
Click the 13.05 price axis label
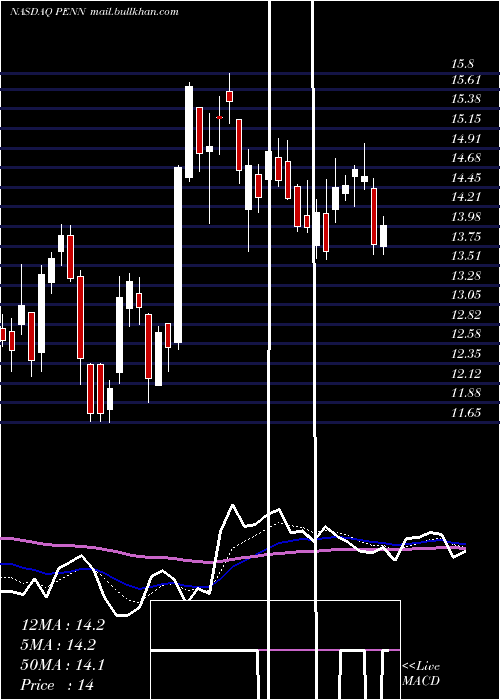point(466,295)
